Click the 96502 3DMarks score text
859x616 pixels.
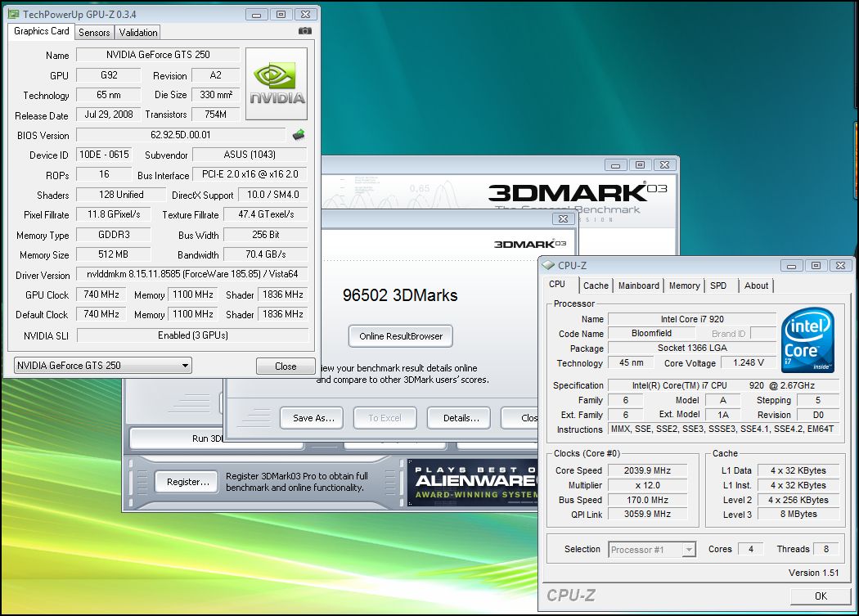pos(400,295)
